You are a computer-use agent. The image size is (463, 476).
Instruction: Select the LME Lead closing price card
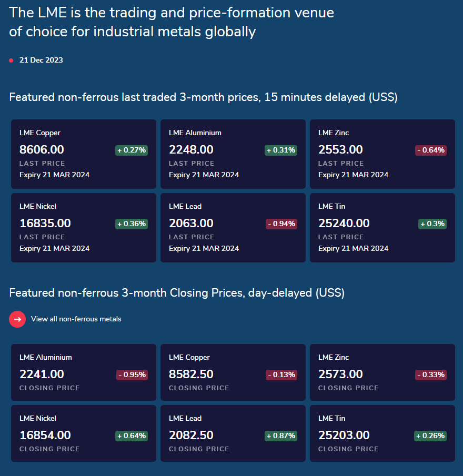point(233,433)
